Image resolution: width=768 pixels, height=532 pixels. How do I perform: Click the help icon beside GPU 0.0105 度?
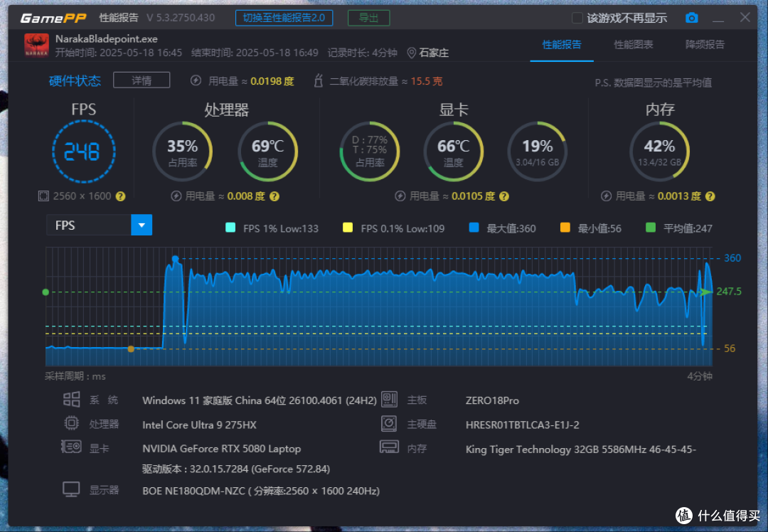[504, 196]
